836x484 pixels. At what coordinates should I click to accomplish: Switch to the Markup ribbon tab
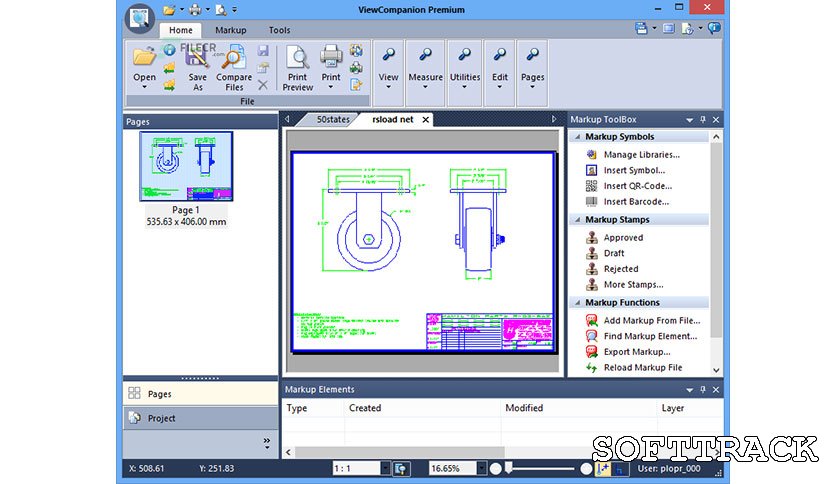[x=230, y=30]
